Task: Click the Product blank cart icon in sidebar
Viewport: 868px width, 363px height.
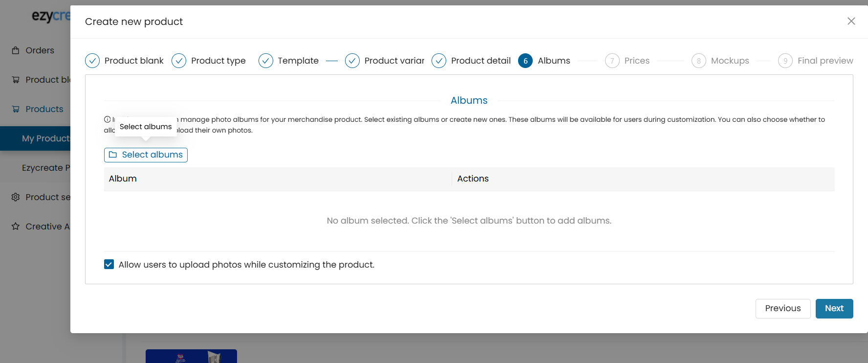Action: click(x=16, y=80)
